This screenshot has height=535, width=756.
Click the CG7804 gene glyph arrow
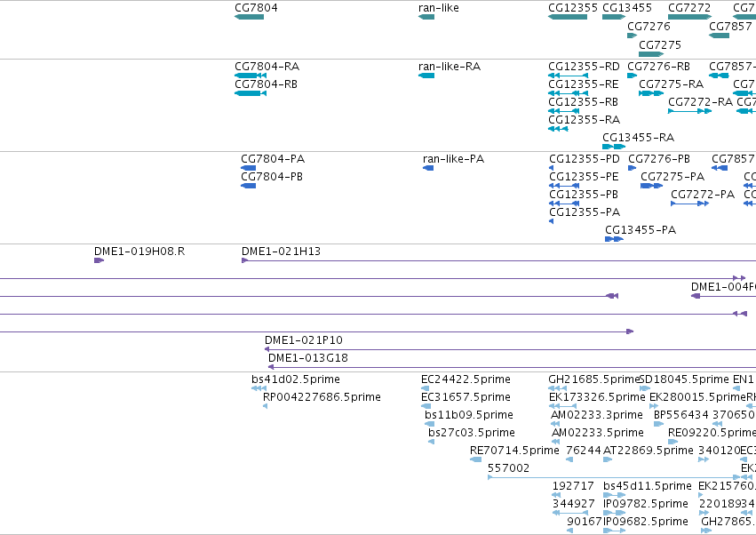coord(250,17)
